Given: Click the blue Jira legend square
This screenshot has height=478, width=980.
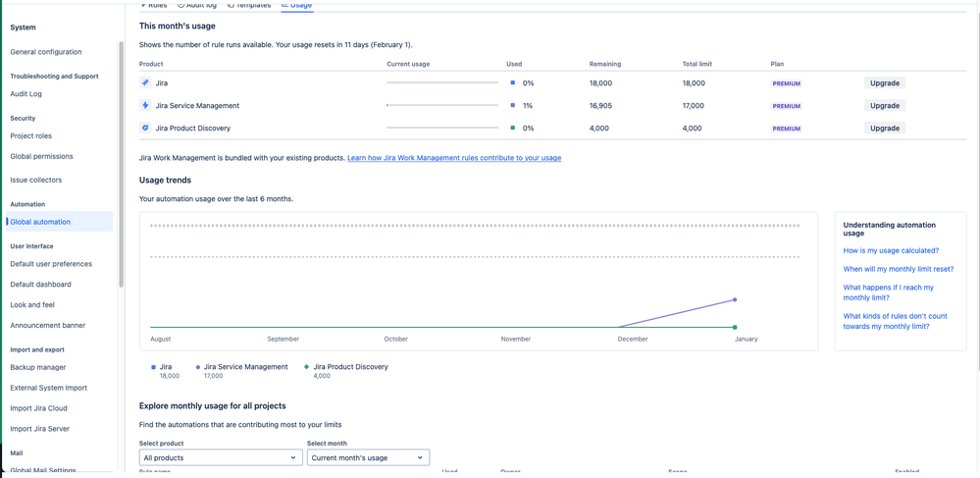Looking at the screenshot, I should [x=154, y=367].
